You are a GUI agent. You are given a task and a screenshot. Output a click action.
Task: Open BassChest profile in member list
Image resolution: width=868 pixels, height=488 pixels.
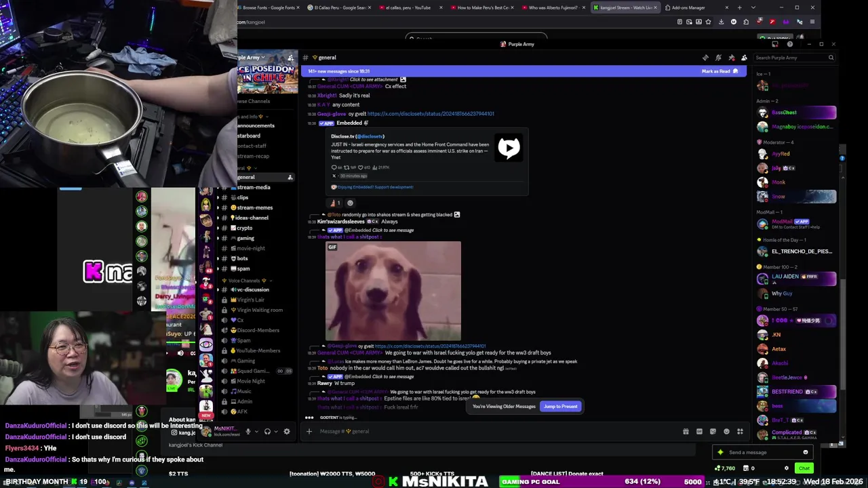click(x=796, y=113)
